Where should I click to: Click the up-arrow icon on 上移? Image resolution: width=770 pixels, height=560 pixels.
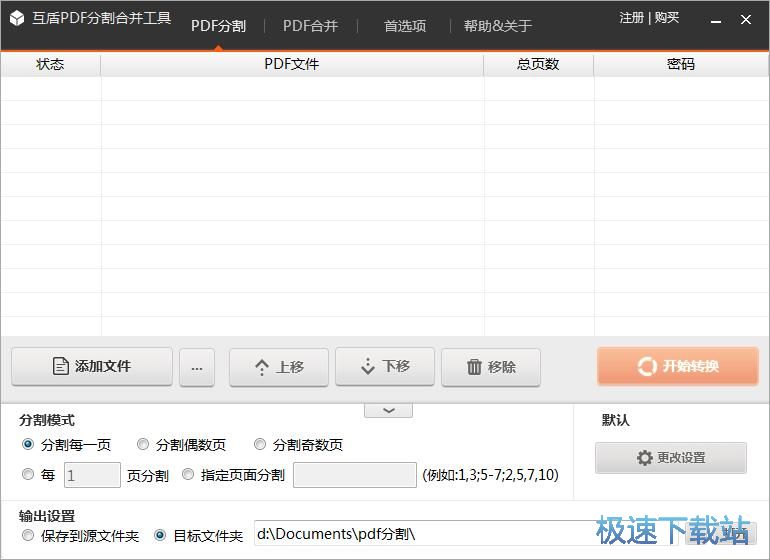[x=262, y=367]
